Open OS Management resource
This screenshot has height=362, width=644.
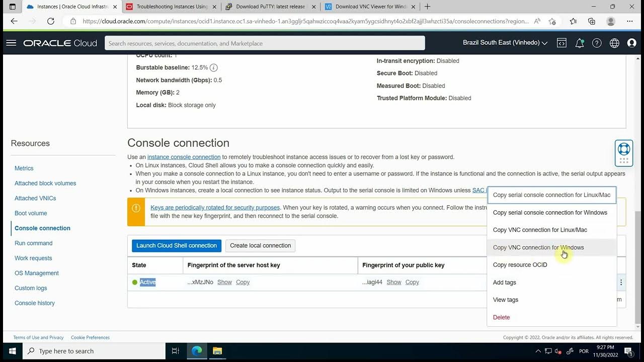pos(37,273)
